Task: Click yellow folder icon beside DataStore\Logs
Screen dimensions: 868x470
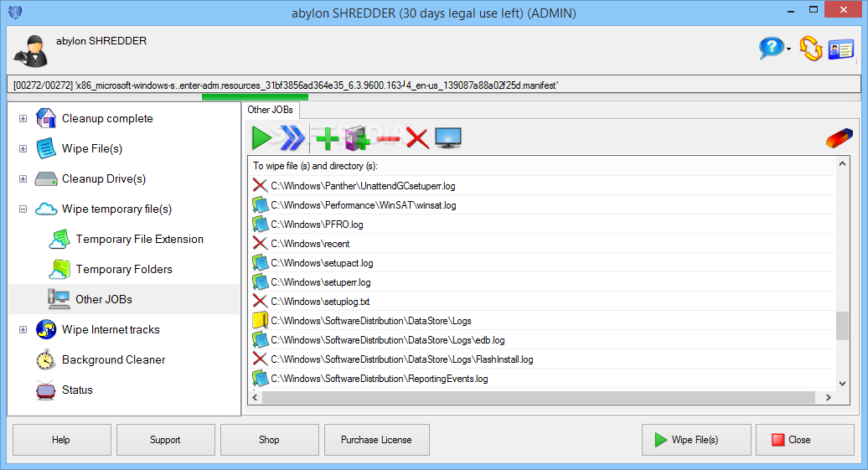Action: (x=261, y=321)
